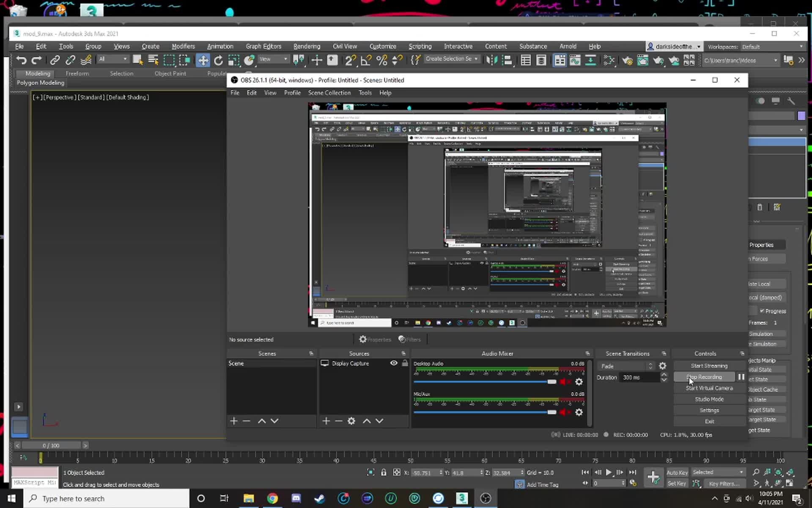Open OBS Settings button
812x508 pixels.
(709, 410)
